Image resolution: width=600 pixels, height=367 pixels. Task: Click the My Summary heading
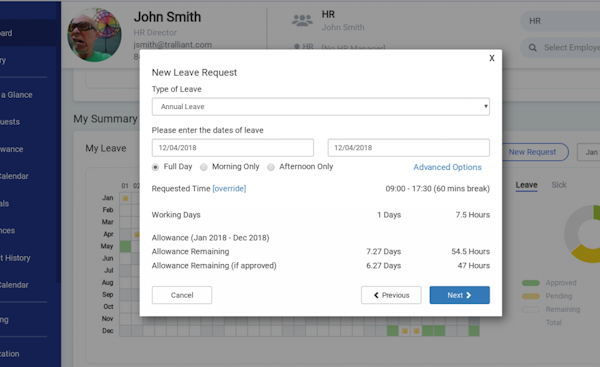[x=105, y=119]
